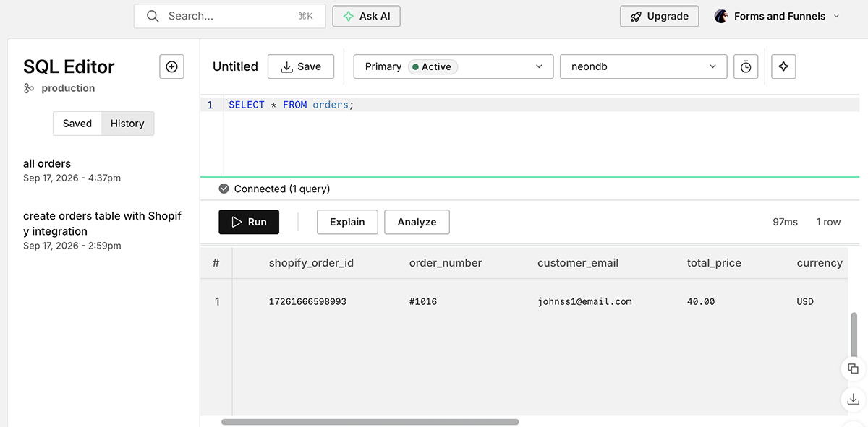Click the search magnifier icon
Viewport: 868px width, 427px height.
(x=153, y=16)
